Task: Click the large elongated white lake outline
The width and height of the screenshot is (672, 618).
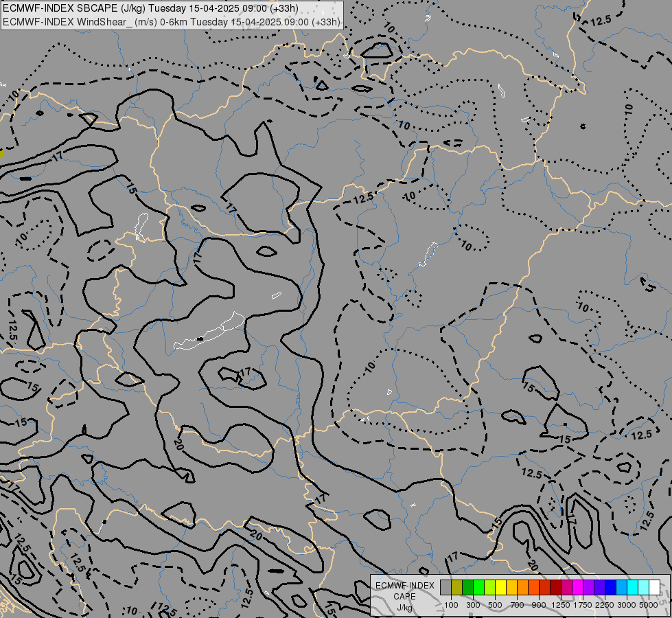Action: (x=209, y=332)
